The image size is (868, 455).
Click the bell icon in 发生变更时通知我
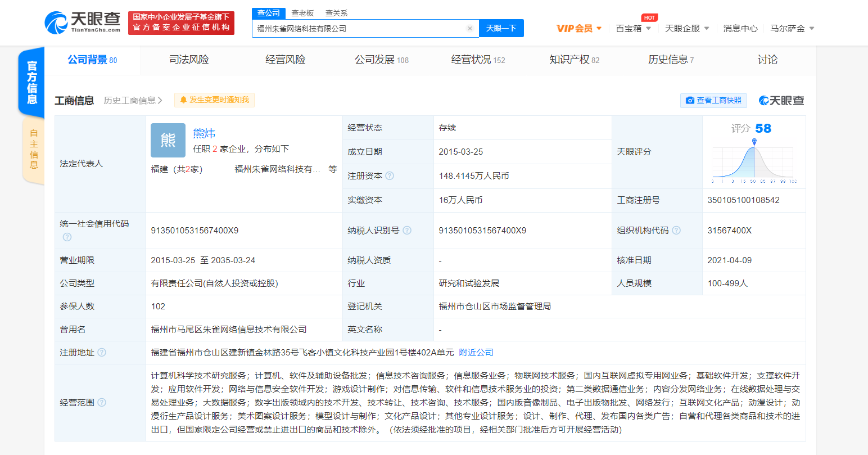tap(183, 100)
